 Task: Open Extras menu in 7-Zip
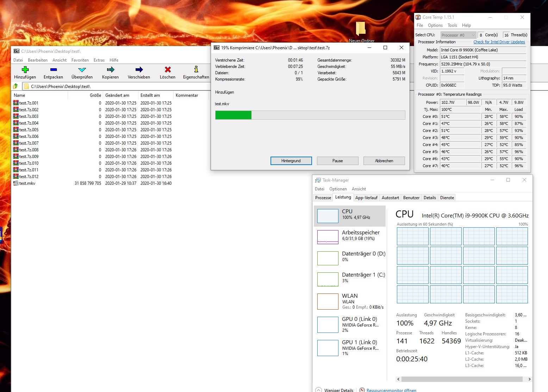(x=99, y=60)
